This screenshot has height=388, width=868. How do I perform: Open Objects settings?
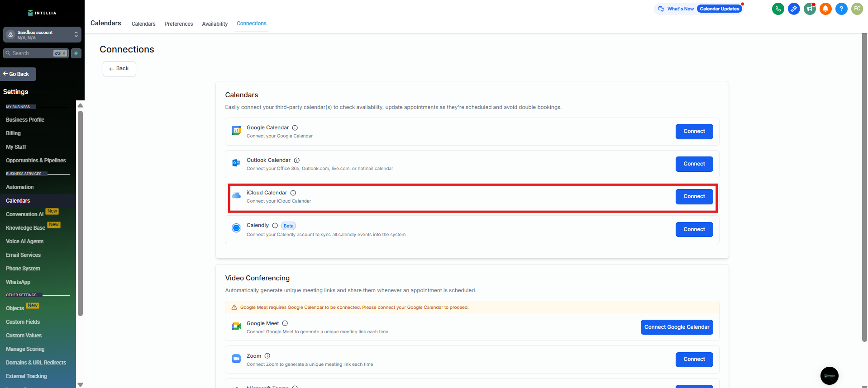pos(15,308)
